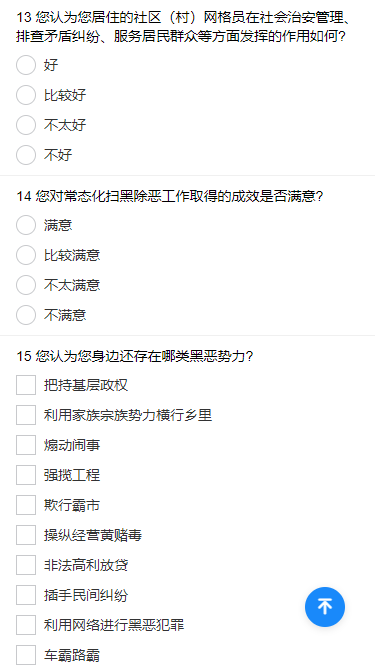Tap the blue back-to-top arrow icon
Screen dimensions: 375x667
click(x=325, y=607)
